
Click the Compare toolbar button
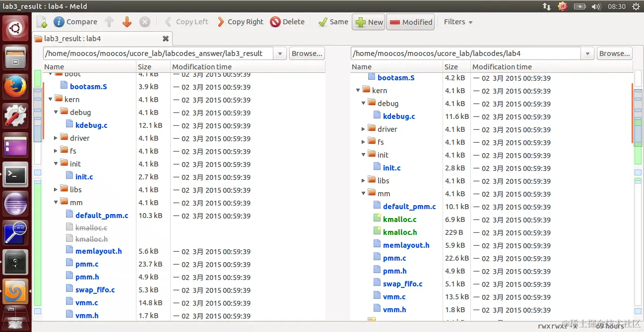[75, 22]
